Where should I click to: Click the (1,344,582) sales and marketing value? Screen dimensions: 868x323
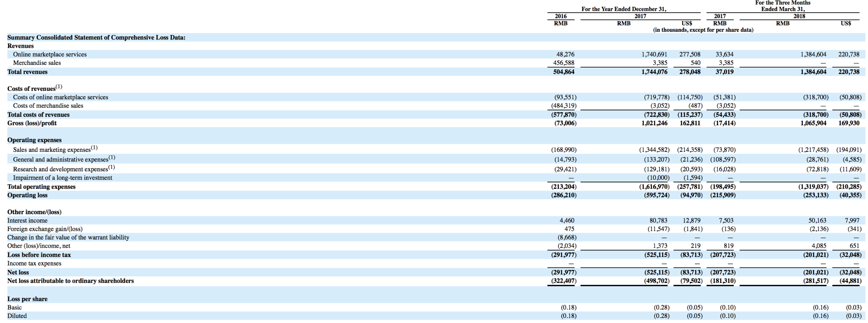pyautogui.click(x=654, y=150)
